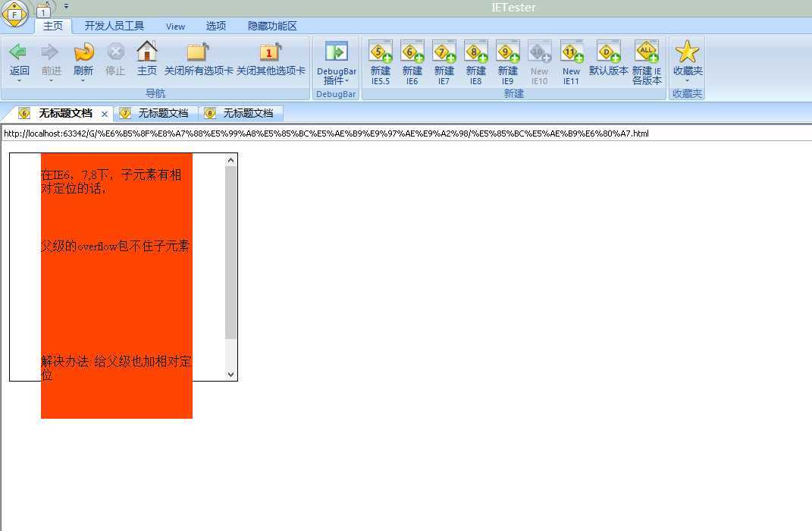Switch to the 主页 ribbon tab
The width and height of the screenshot is (812, 531).
click(x=53, y=26)
